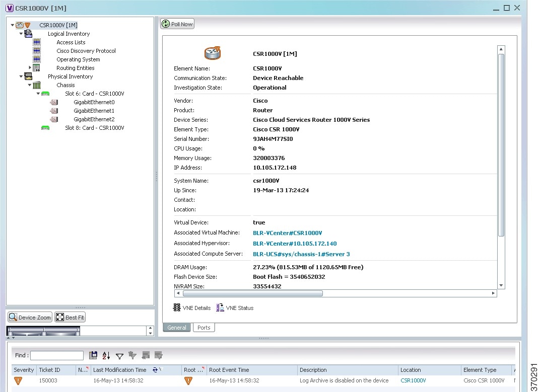Click the Operating System tree icon
Image resolution: width=538 pixels, height=392 pixels.
tap(37, 59)
